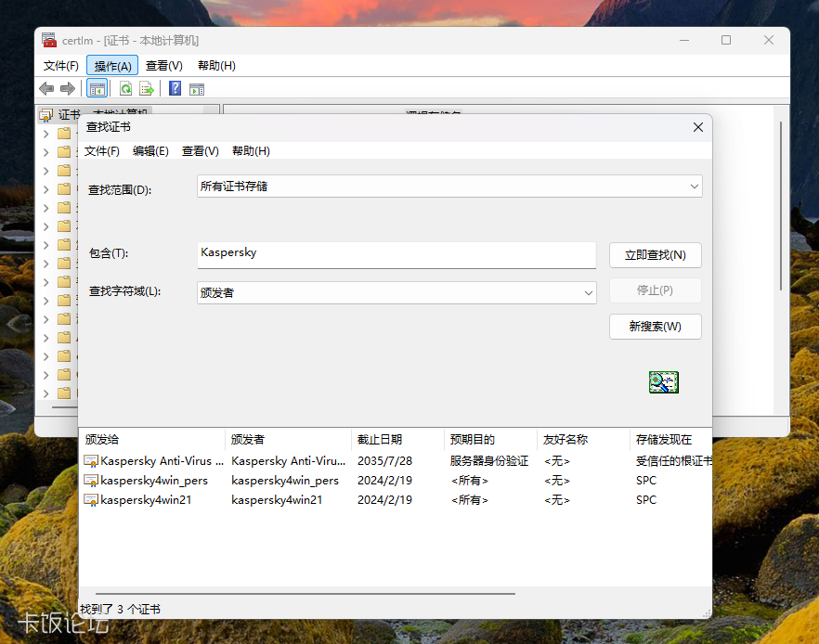The image size is (819, 644).
Task: Close the 查找证书 dialog
Action: point(698,127)
